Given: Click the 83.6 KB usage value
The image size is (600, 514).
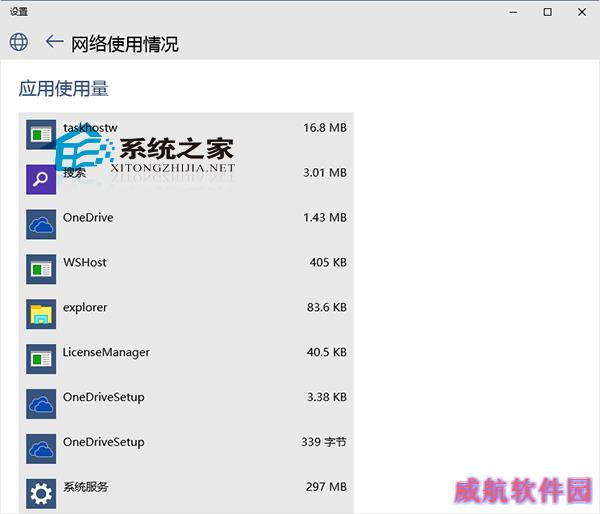Looking at the screenshot, I should [327, 307].
